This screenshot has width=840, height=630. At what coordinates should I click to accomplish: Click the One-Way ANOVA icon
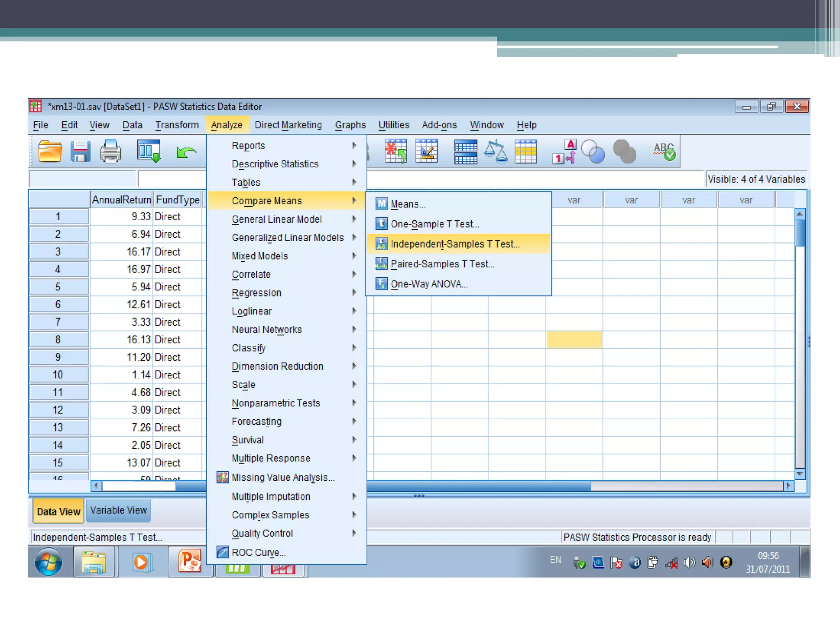pos(381,283)
